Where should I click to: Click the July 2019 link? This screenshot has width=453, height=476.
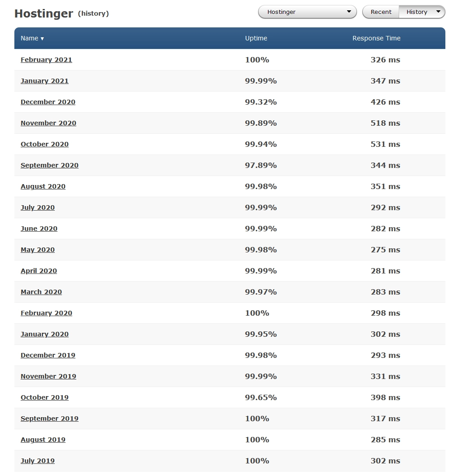point(38,461)
